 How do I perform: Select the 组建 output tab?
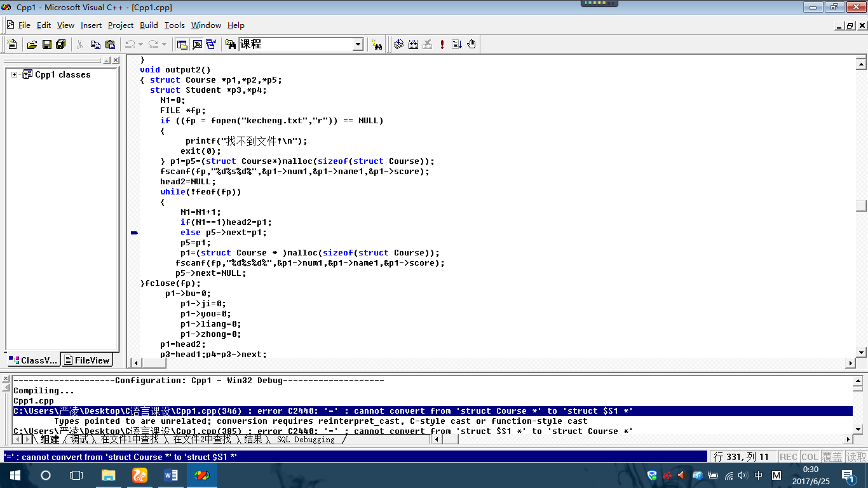50,439
